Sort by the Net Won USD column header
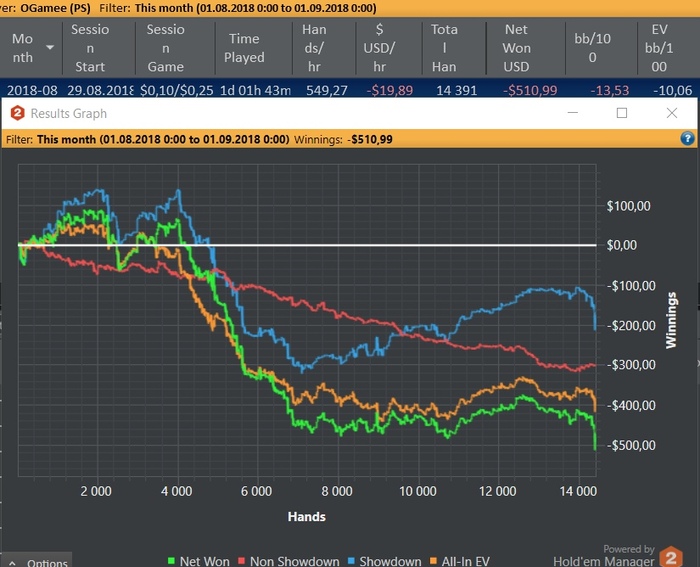Image resolution: width=700 pixels, height=567 pixels. [517, 48]
